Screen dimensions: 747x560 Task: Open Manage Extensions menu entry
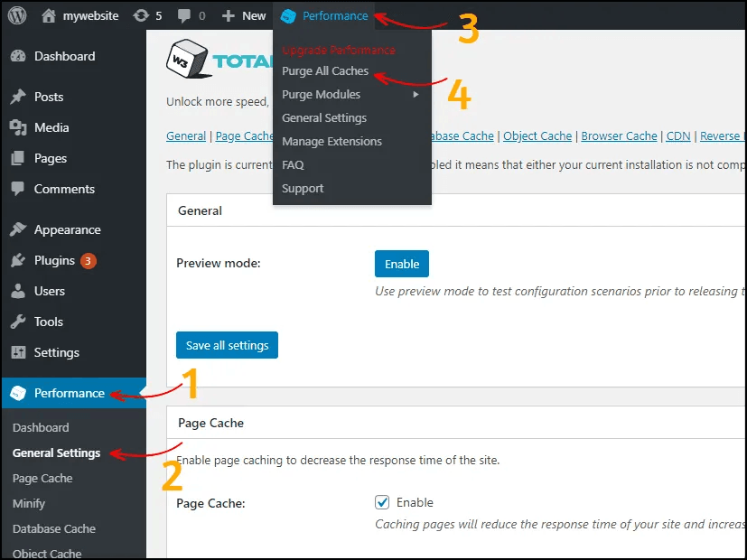(x=332, y=142)
